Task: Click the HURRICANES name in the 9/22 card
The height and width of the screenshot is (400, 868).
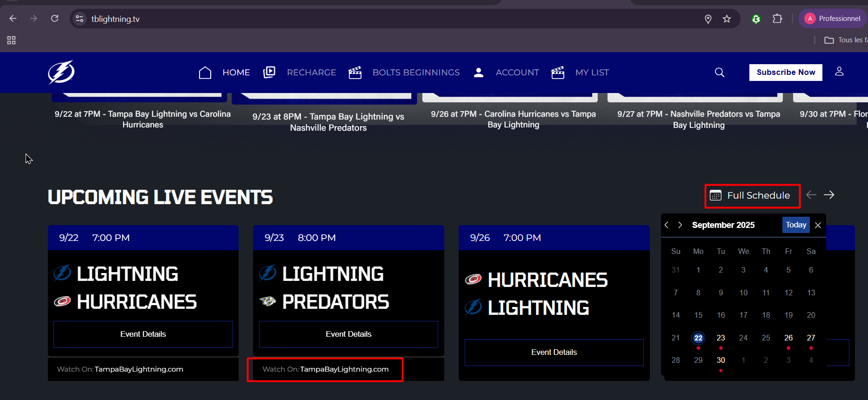Action: (137, 302)
